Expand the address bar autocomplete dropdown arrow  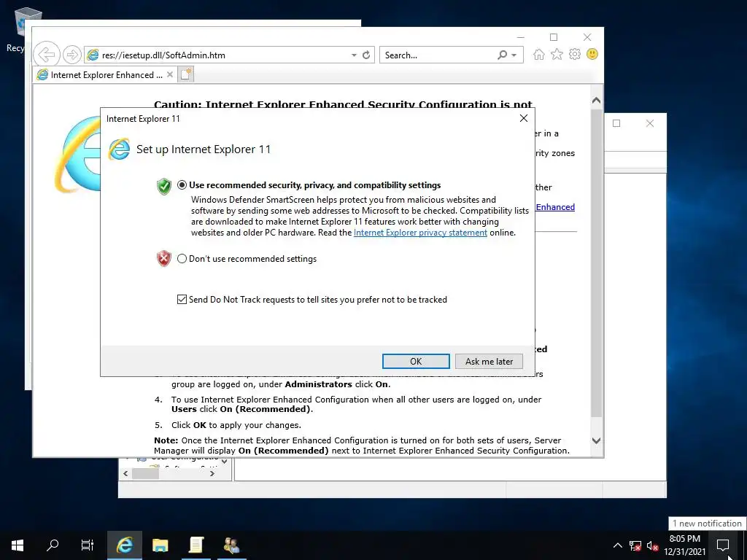354,55
